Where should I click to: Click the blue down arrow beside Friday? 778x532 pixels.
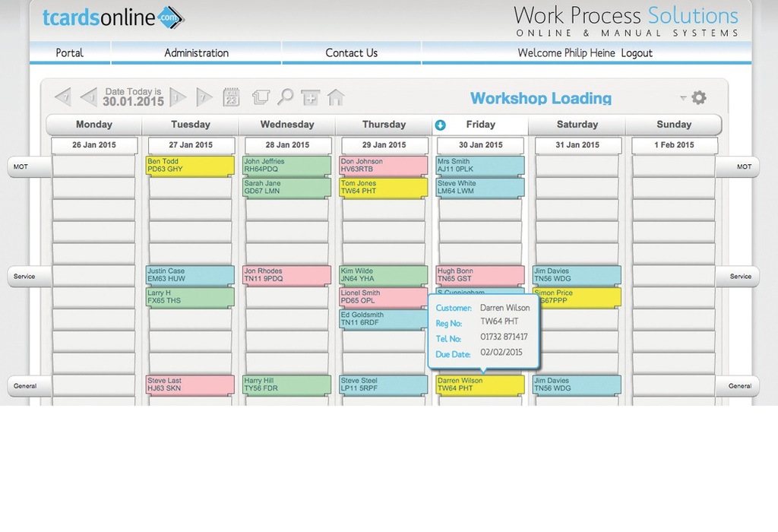click(x=440, y=125)
